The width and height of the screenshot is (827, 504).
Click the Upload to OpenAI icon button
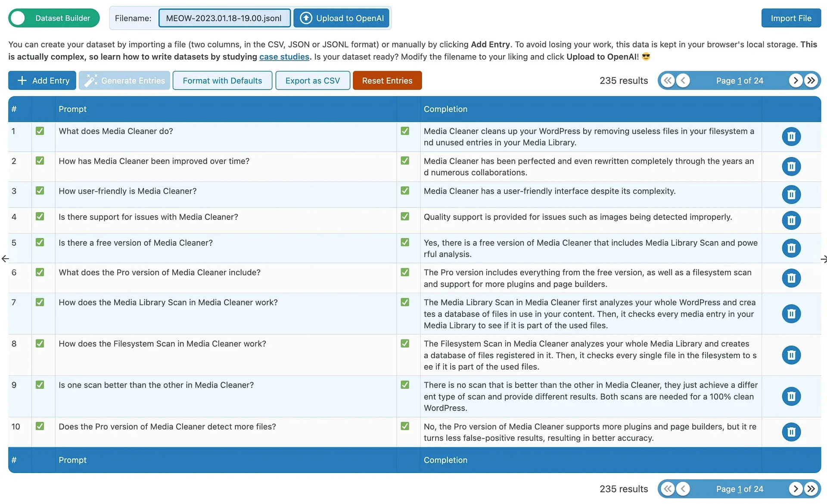pyautogui.click(x=305, y=18)
